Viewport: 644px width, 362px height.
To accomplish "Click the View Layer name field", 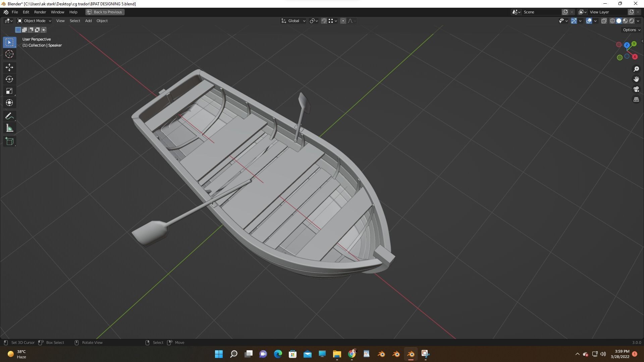I will point(608,12).
